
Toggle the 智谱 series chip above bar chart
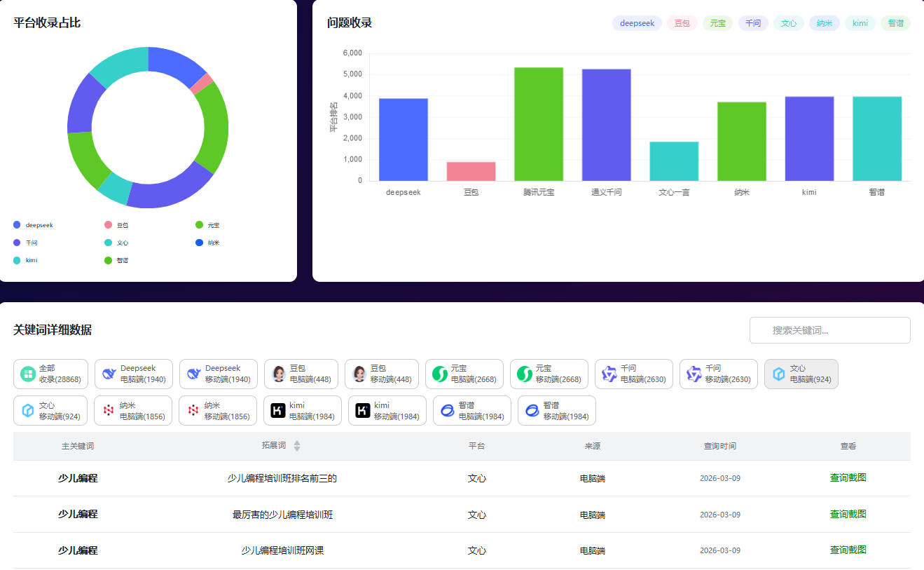coord(895,23)
